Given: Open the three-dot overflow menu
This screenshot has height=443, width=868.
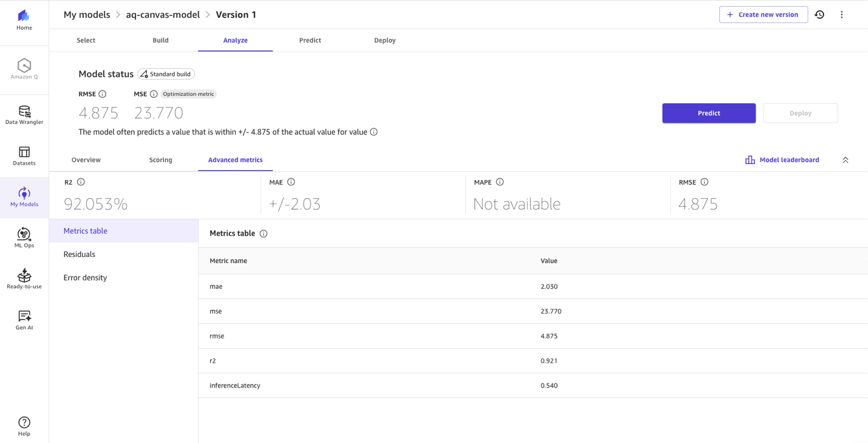Looking at the screenshot, I should click(x=842, y=14).
